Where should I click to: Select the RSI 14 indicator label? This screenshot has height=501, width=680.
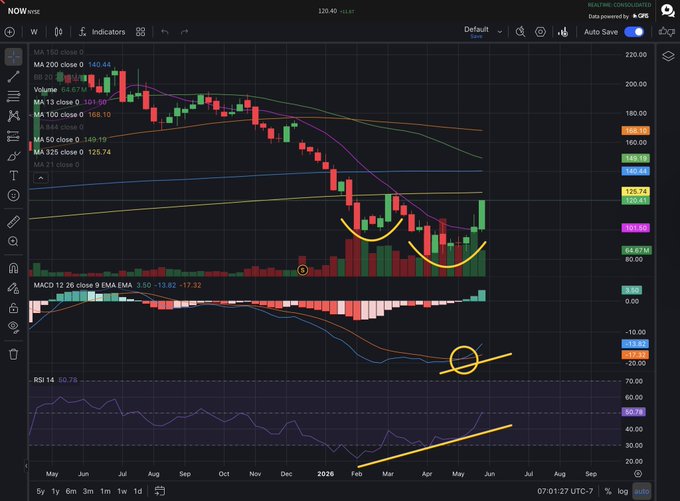[44, 380]
